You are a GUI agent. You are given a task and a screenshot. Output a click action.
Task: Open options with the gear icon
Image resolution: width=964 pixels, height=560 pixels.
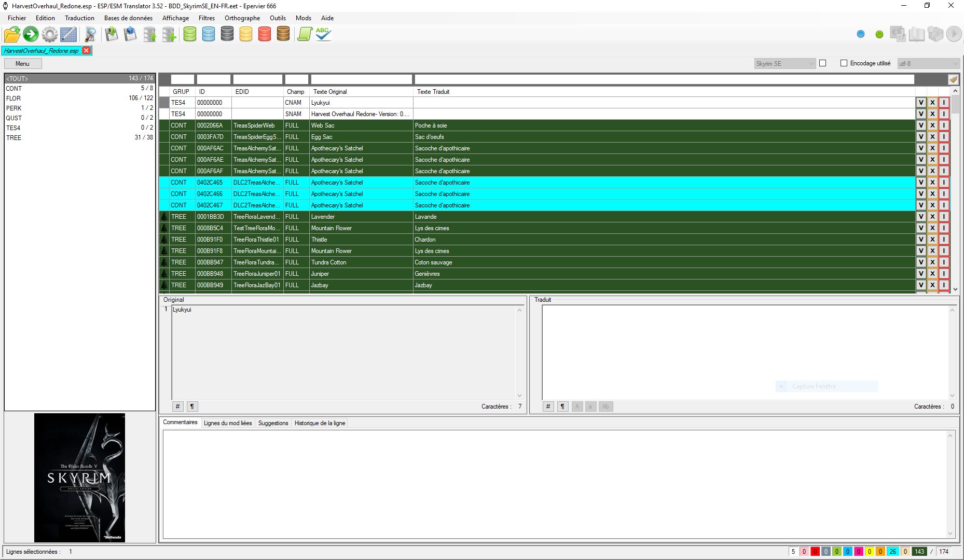50,35
